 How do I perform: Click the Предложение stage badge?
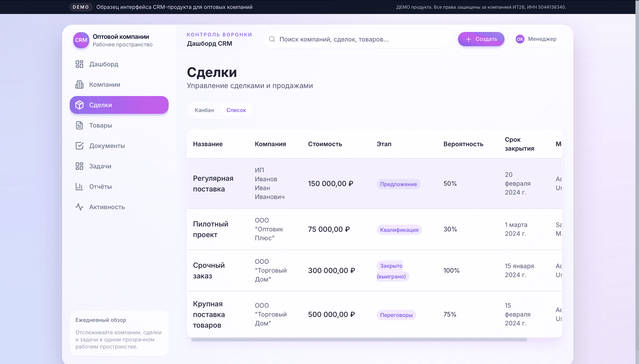pos(398,184)
